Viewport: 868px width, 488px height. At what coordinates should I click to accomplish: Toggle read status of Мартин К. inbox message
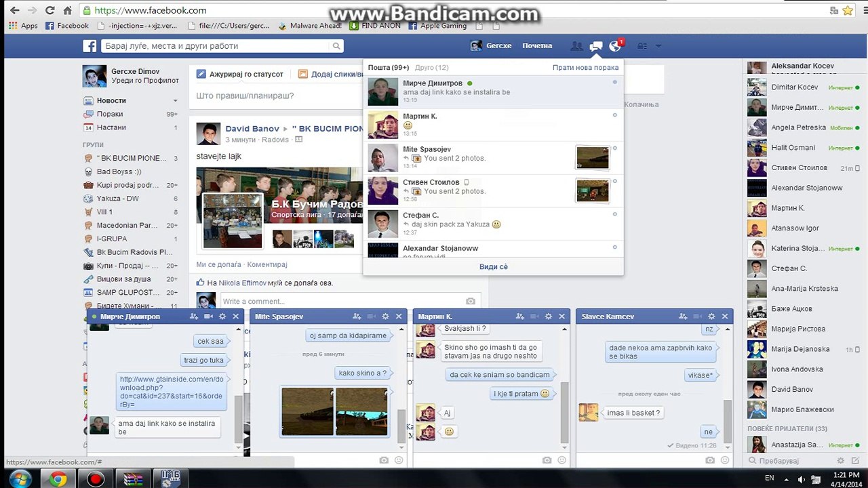[x=615, y=115]
